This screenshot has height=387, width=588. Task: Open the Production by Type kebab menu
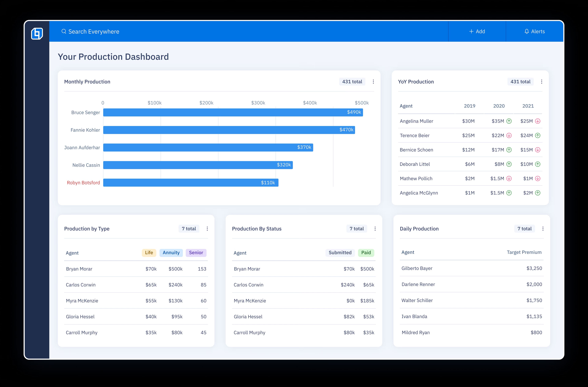coord(207,229)
